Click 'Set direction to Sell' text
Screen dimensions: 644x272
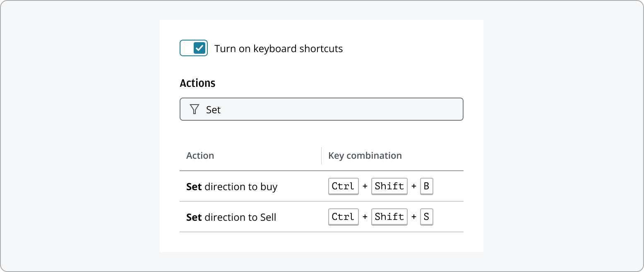231,217
